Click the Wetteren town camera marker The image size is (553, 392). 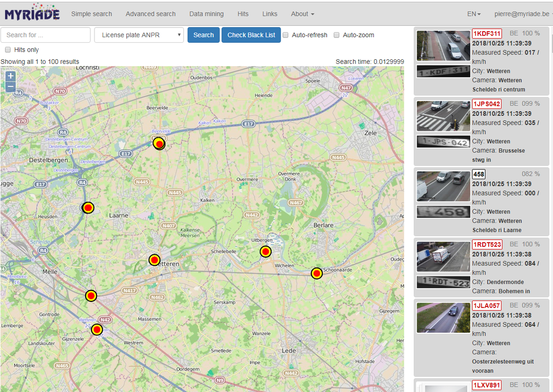click(154, 260)
